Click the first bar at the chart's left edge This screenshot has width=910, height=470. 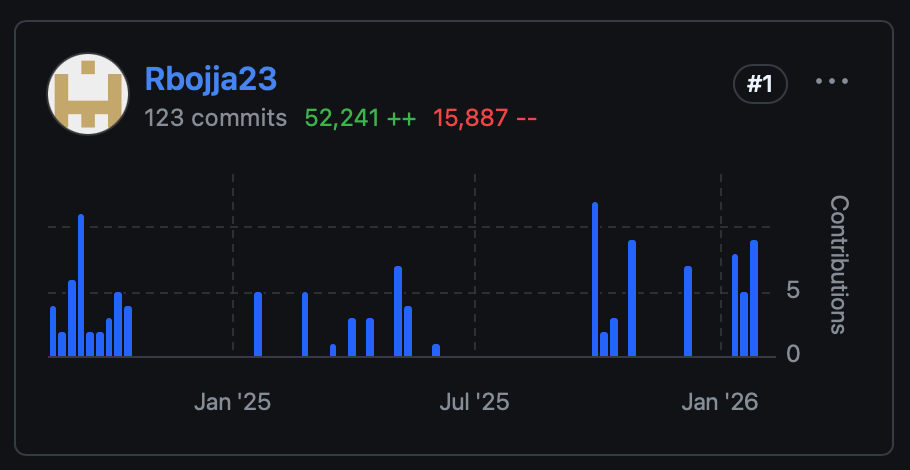[x=53, y=331]
